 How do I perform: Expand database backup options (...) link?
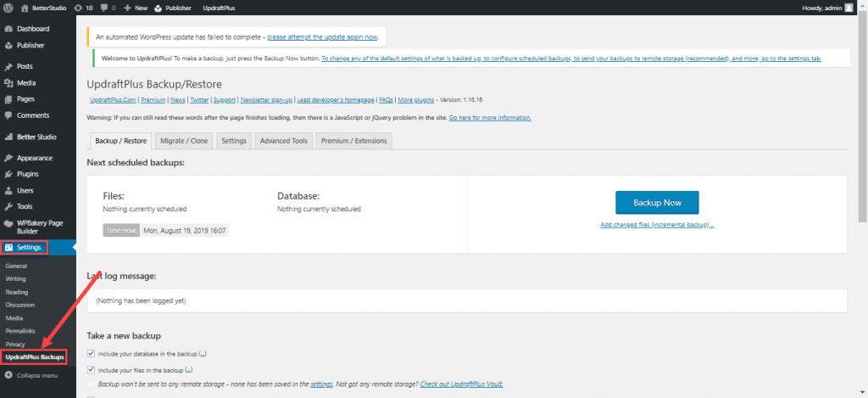coord(203,354)
